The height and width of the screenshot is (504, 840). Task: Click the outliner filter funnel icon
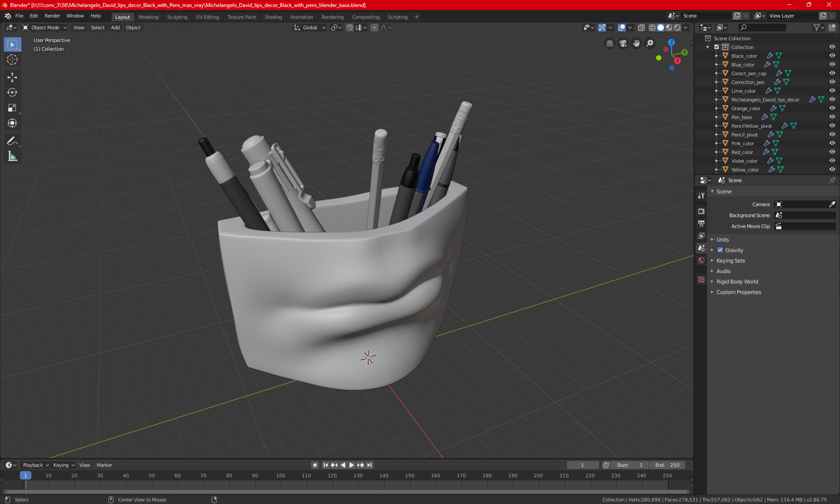coord(819,28)
